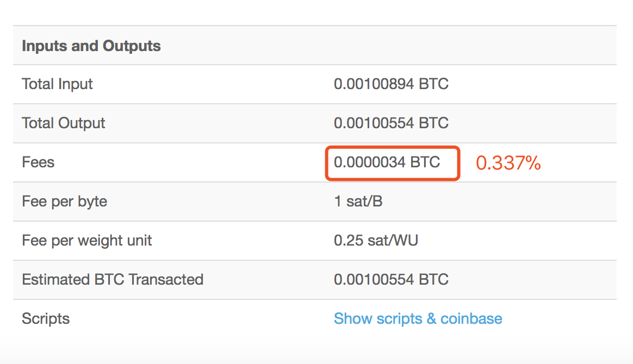Click the Fee per byte label
633x364 pixels.
point(65,201)
